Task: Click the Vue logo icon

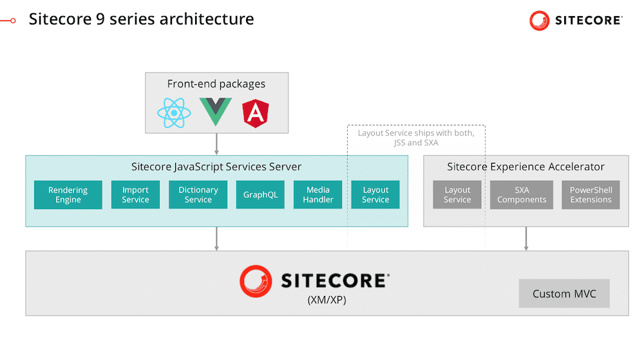Action: point(216,112)
